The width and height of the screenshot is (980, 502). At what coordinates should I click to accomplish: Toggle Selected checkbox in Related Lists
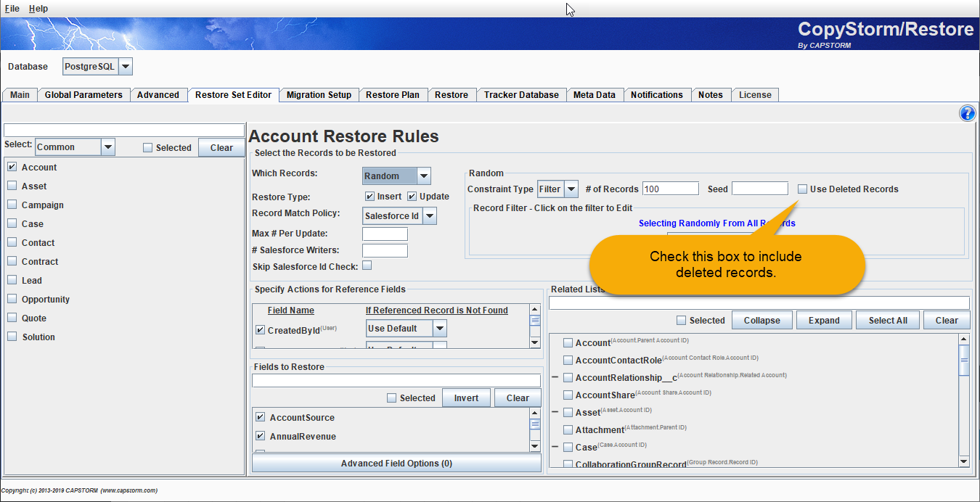tap(681, 320)
